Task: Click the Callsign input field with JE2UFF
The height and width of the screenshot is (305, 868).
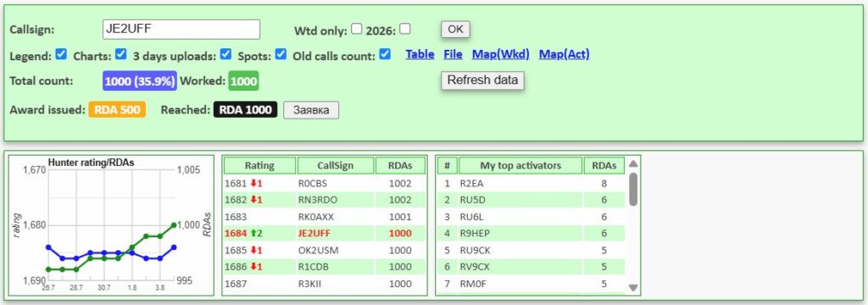Action: click(181, 30)
